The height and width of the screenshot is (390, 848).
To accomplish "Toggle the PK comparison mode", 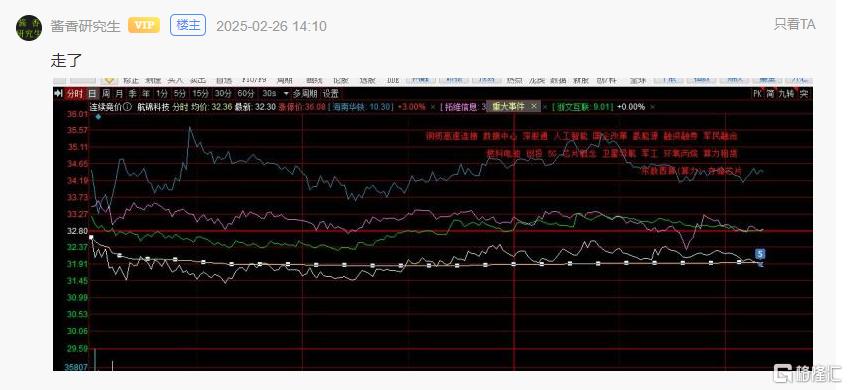I will pos(757,94).
